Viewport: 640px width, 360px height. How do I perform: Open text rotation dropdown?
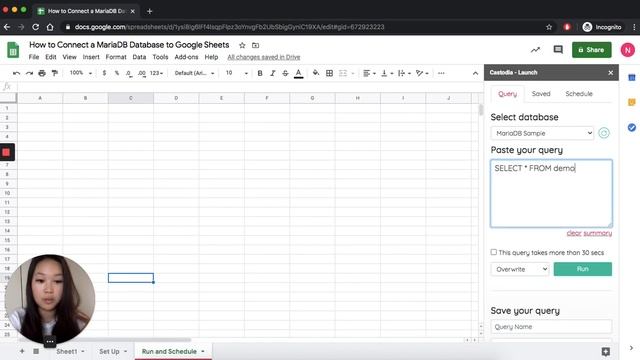click(422, 73)
